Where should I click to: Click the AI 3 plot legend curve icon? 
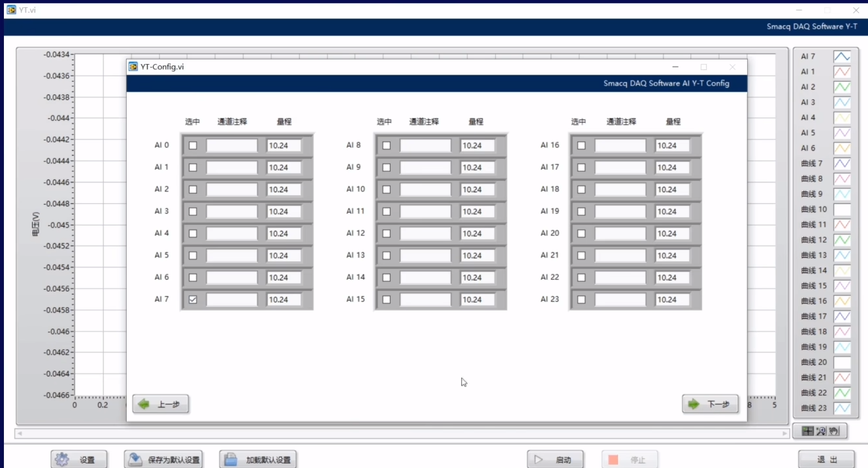click(842, 103)
